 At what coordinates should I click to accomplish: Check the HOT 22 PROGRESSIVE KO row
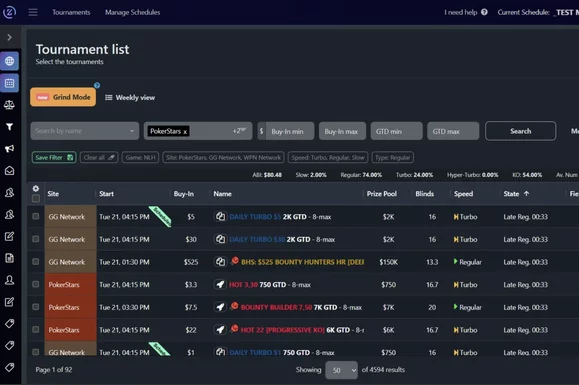pyautogui.click(x=36, y=330)
